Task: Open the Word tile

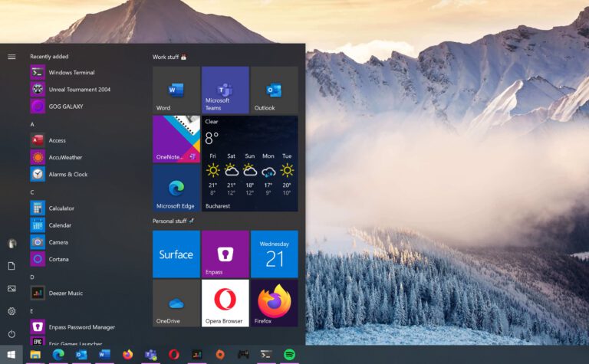Action: (x=176, y=90)
